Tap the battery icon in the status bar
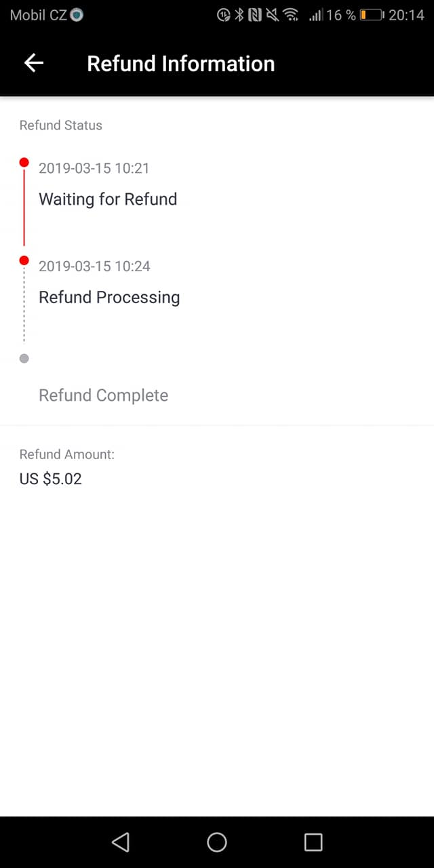The width and height of the screenshot is (434, 868). 371,15
